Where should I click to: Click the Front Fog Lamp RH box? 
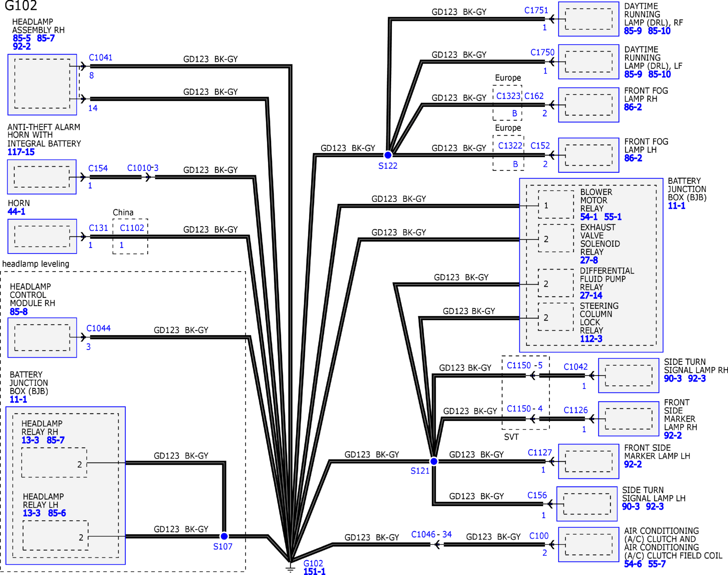(x=589, y=105)
